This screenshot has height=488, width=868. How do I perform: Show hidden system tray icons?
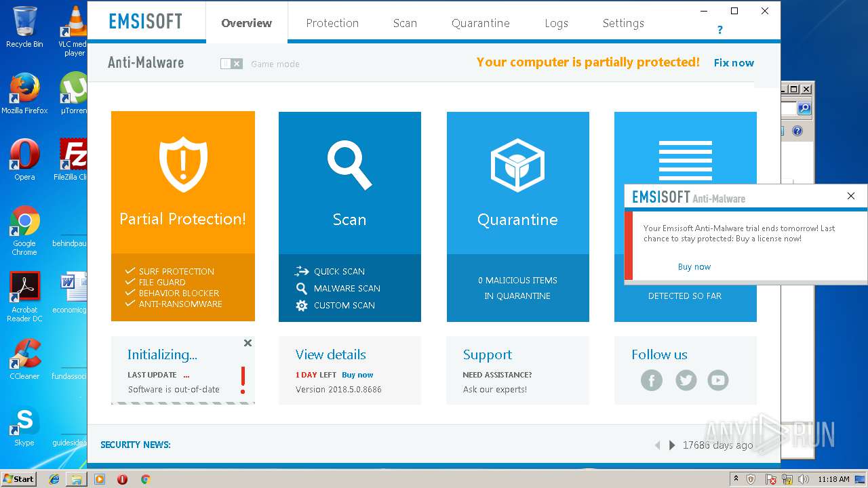(x=736, y=479)
